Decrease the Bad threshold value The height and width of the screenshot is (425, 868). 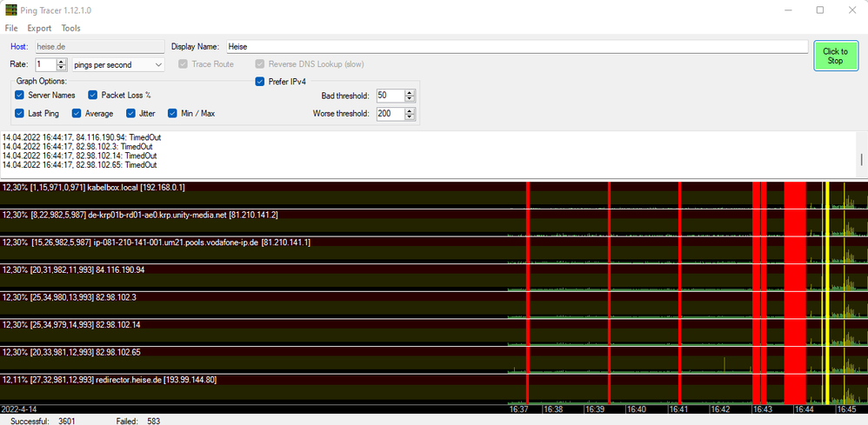[410, 99]
